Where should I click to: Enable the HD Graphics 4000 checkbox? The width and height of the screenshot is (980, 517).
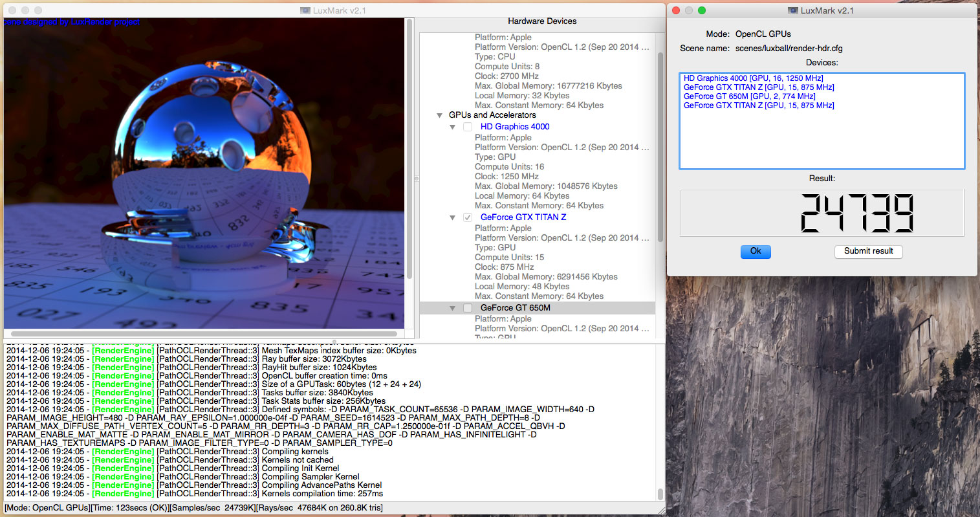(468, 127)
